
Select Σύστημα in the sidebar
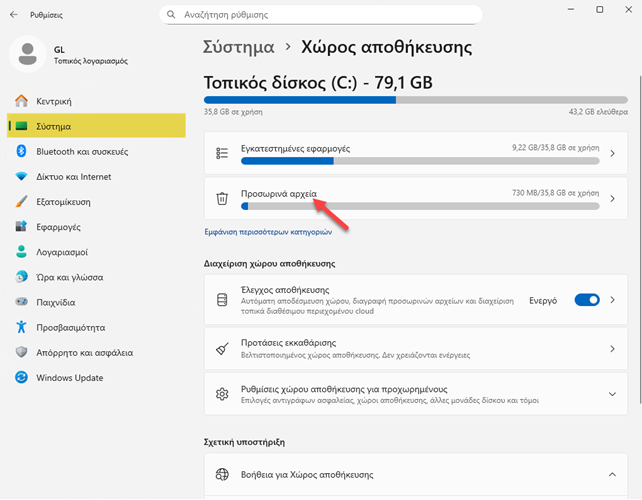tap(96, 126)
